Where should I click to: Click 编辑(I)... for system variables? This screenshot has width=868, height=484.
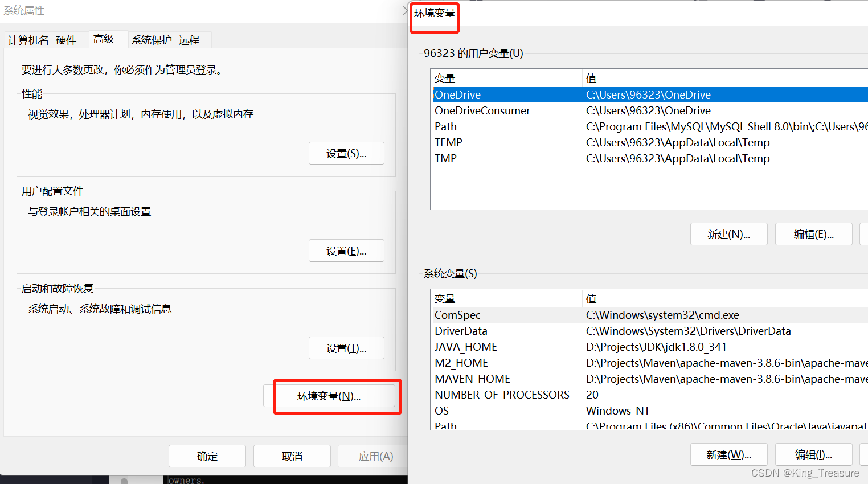pyautogui.click(x=813, y=454)
